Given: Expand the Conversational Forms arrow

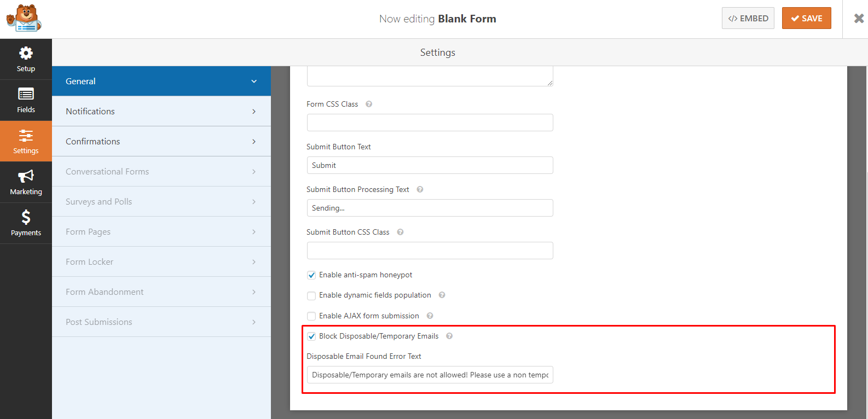Looking at the screenshot, I should coord(254,172).
